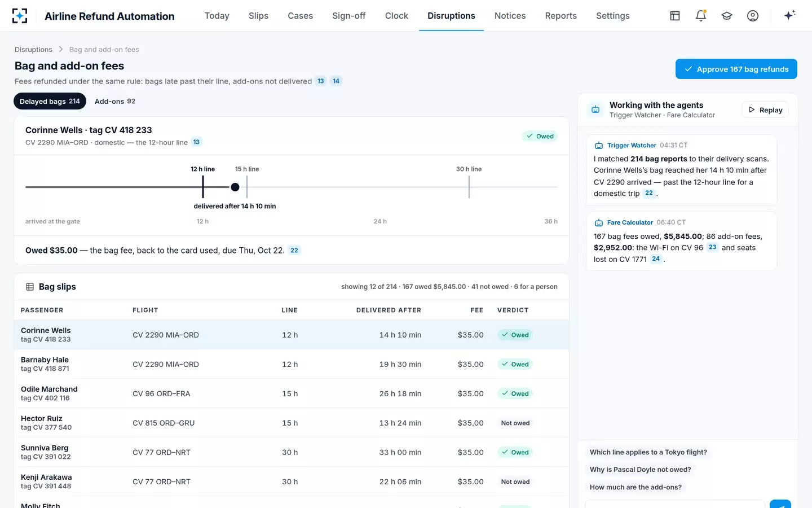Select the Delayed bags 214 filter

[50, 102]
